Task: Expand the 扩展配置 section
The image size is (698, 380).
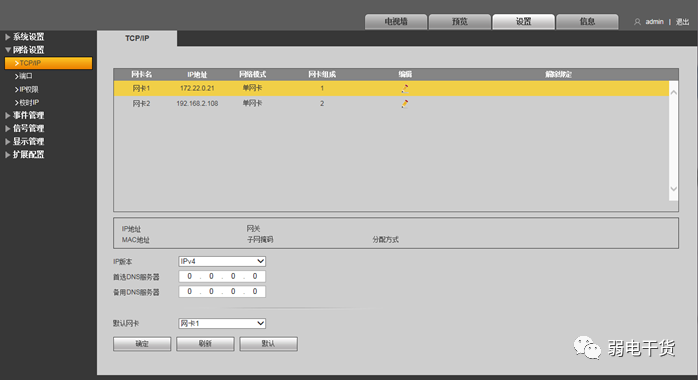Action: 8,154
